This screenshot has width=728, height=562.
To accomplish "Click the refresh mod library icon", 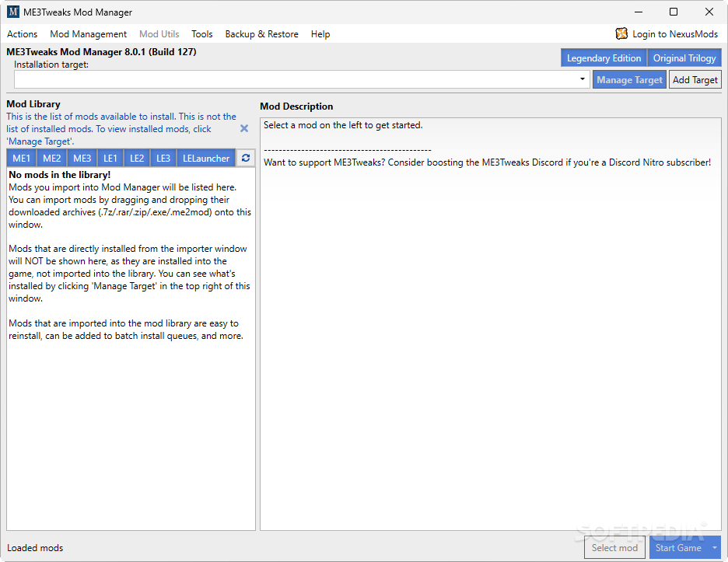I will (x=246, y=159).
